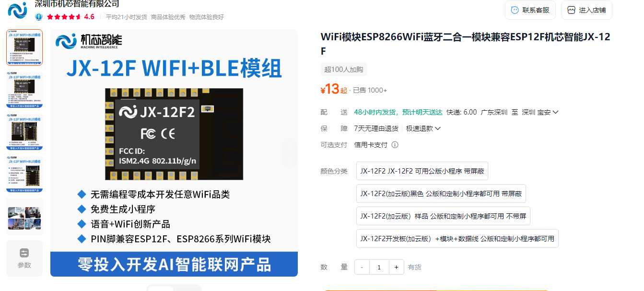Screen dimensions: 644x291
Task: Open the 参数 panel in the left sidebar
Action: (24, 258)
